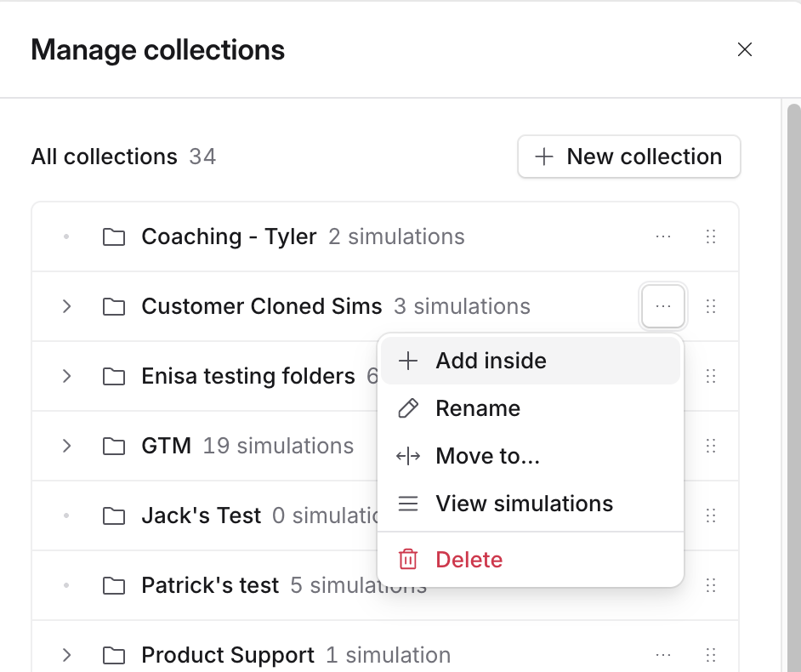Create a New collection
Viewport: 801px width, 672px height.
coord(629,157)
